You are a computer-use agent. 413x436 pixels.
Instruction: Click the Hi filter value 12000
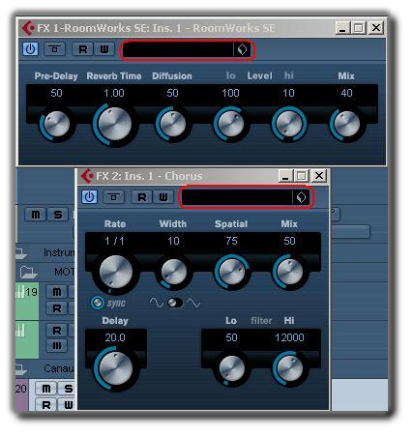click(289, 338)
